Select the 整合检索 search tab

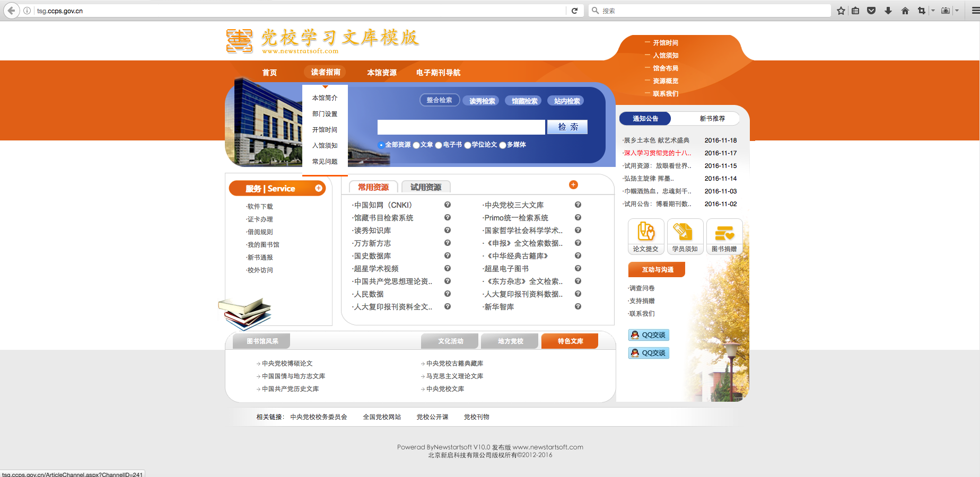[x=440, y=100]
